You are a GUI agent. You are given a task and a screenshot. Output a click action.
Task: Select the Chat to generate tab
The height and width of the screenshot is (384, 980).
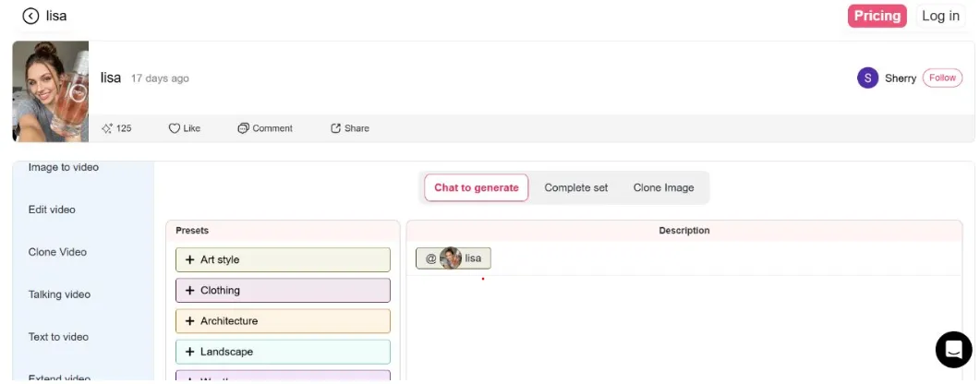point(477,187)
